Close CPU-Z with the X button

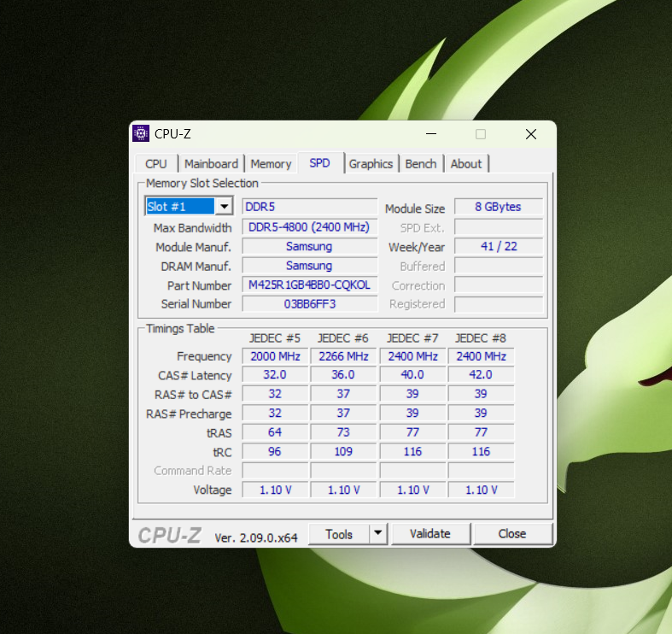pyautogui.click(x=531, y=134)
